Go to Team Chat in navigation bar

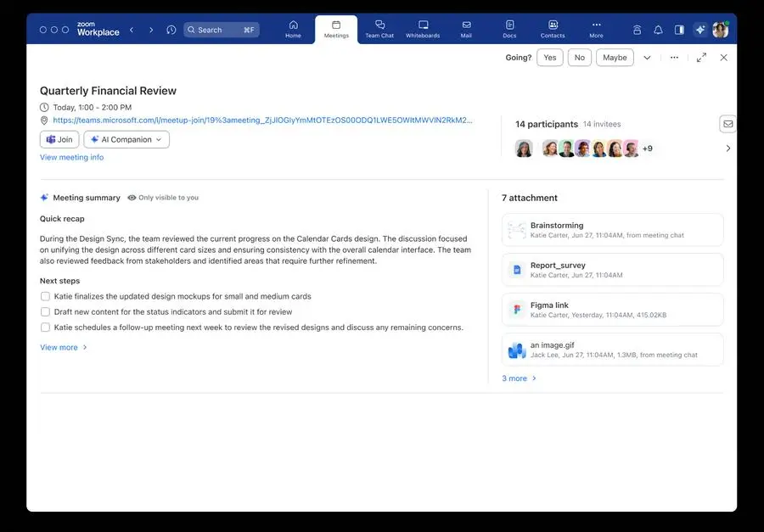point(379,30)
